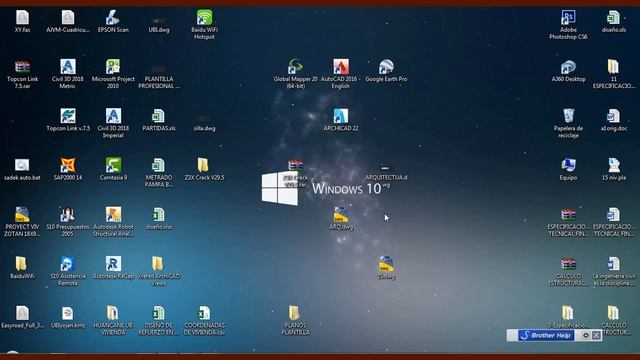
Task: Open diseño.xls at top right
Action: point(613,18)
